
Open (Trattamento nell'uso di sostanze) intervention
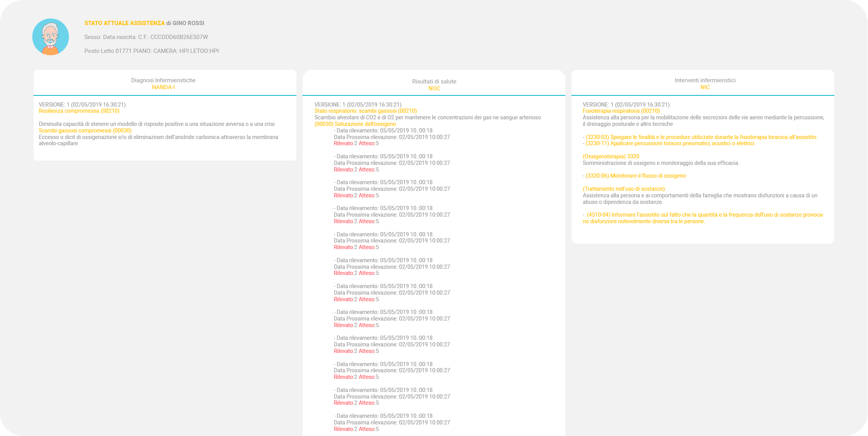pos(623,189)
